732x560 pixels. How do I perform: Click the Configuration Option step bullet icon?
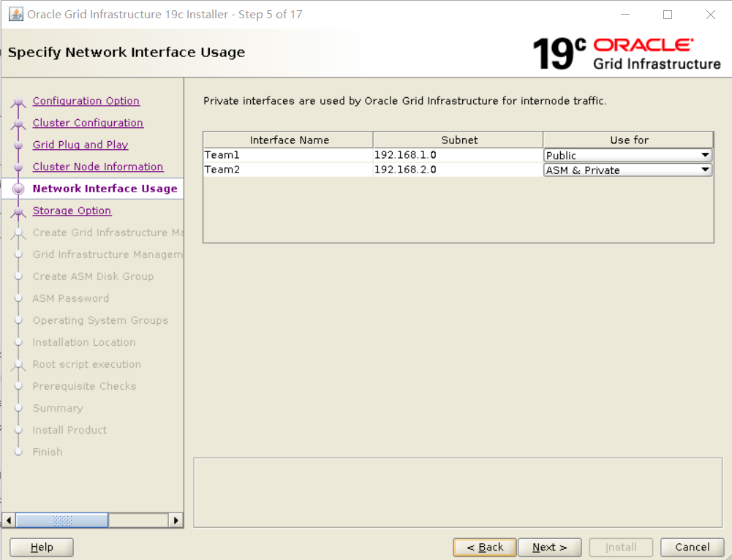click(18, 102)
